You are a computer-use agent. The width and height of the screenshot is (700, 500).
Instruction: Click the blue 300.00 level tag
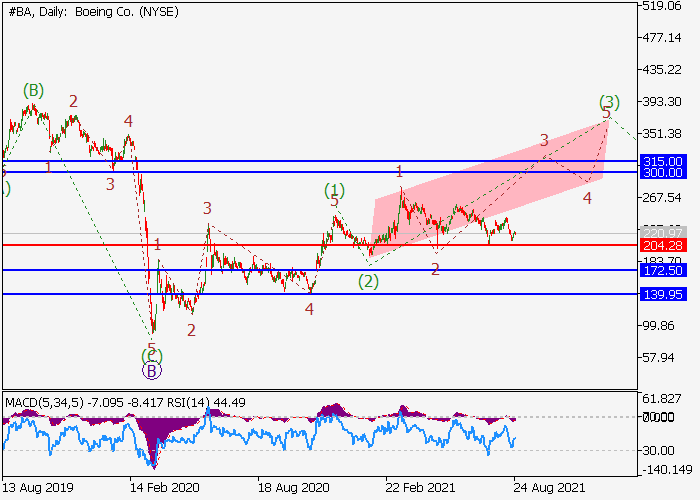click(x=663, y=173)
